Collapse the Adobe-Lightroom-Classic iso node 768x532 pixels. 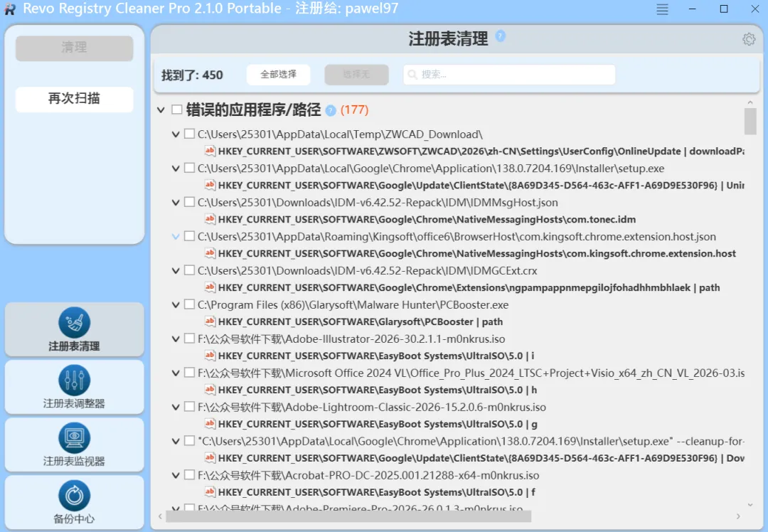point(176,407)
